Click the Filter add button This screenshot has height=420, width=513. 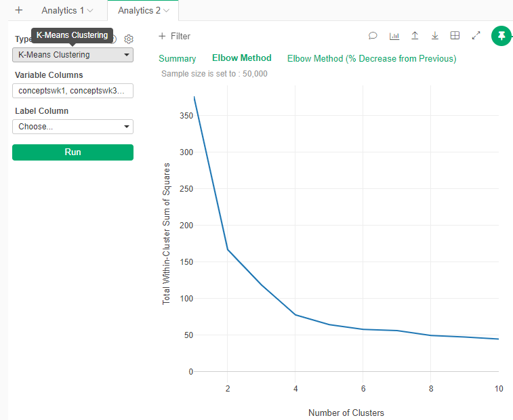174,37
